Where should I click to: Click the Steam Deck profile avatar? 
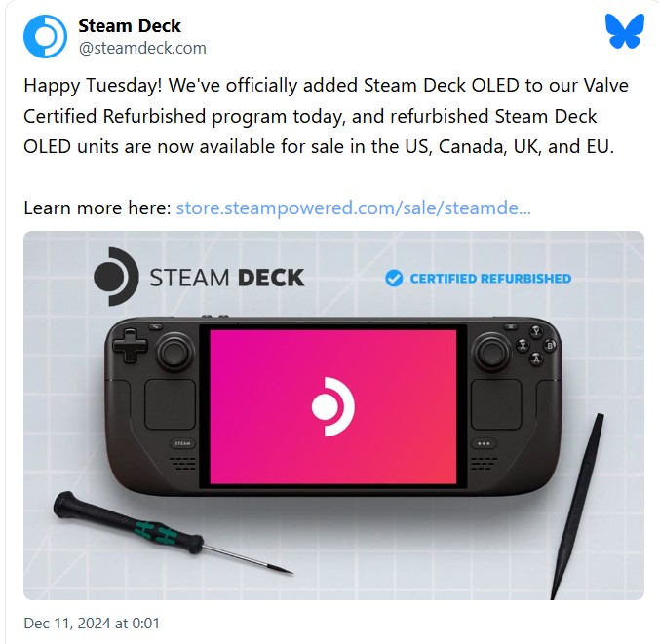[45, 36]
